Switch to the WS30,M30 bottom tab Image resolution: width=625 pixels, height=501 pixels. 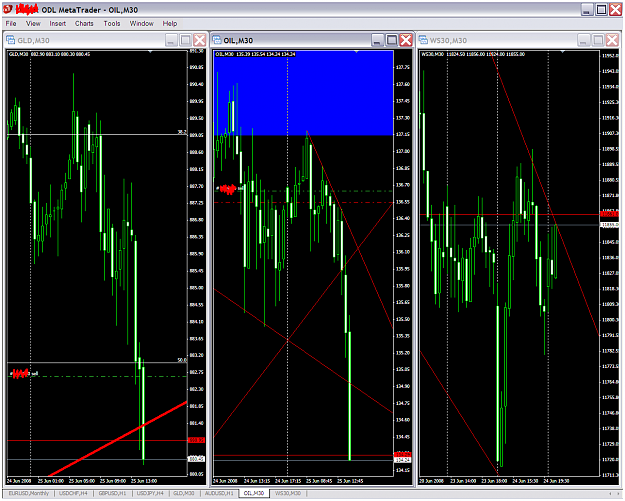[x=288, y=493]
